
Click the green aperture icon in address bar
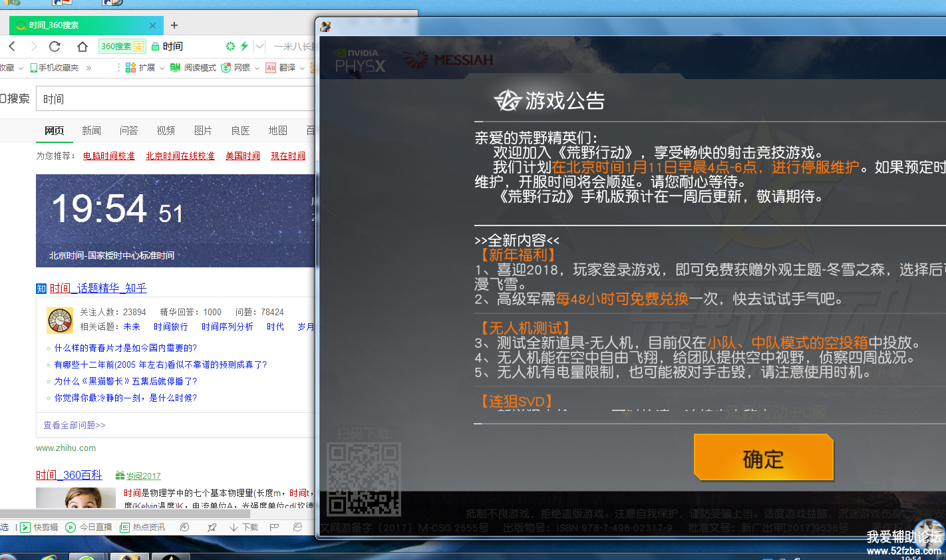pos(230,46)
